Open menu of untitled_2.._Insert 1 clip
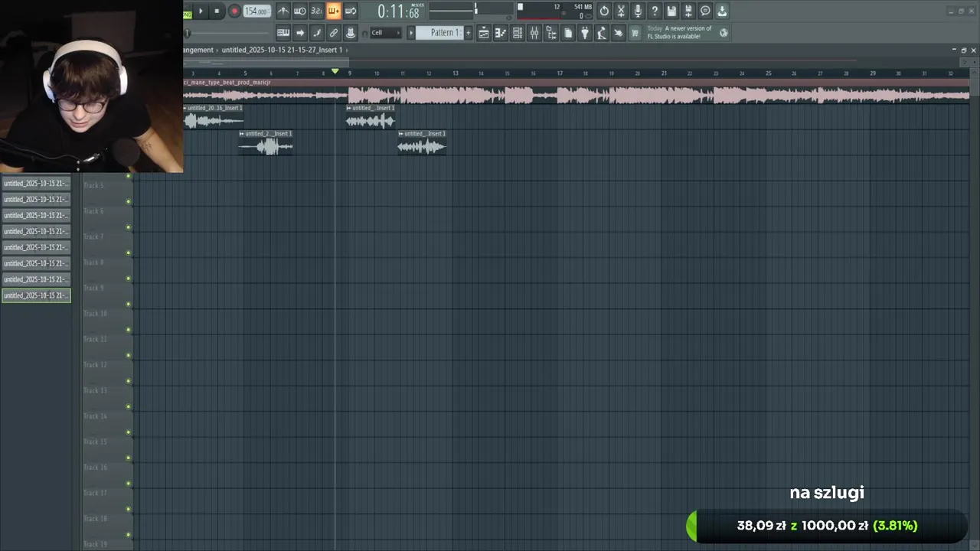Image resolution: width=980 pixels, height=551 pixels. pyautogui.click(x=242, y=134)
